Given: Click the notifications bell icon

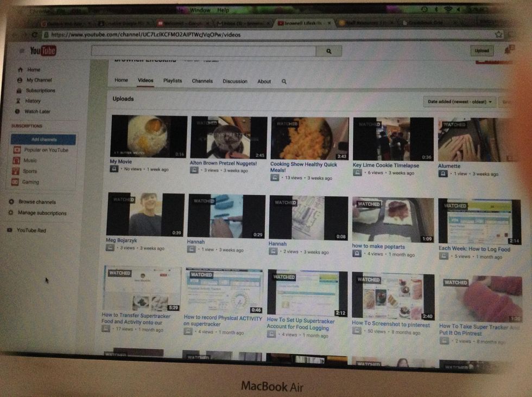Looking at the screenshot, I should tap(508, 50).
